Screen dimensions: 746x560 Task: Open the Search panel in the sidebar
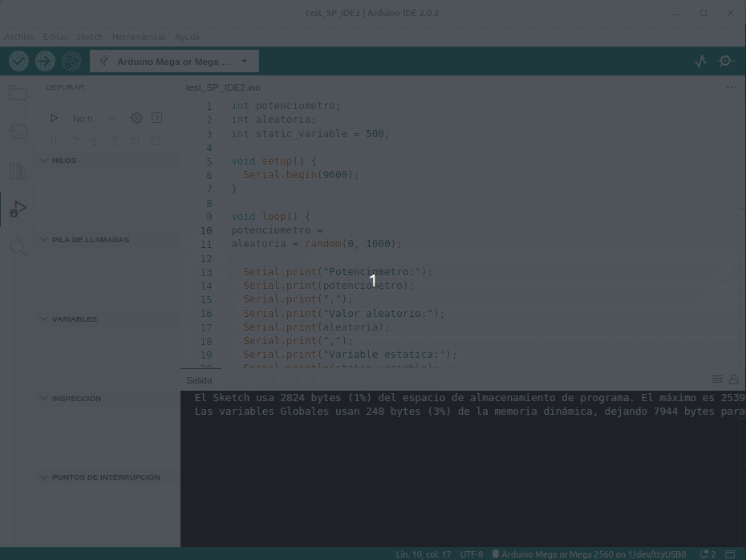[x=18, y=247]
